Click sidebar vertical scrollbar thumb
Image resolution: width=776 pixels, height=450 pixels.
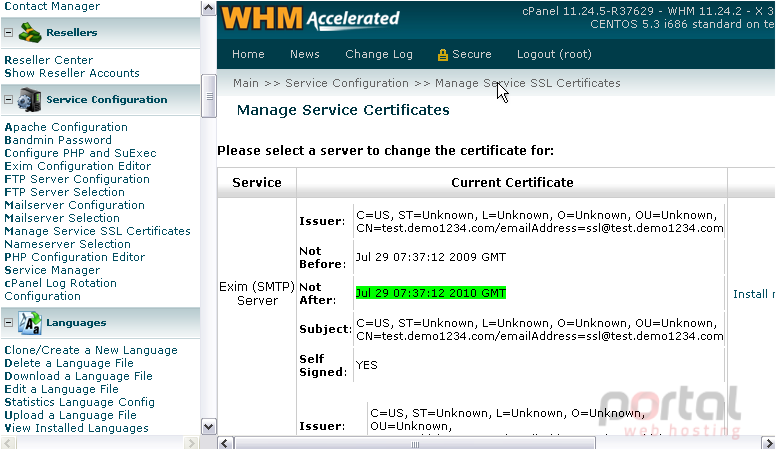[x=209, y=96]
